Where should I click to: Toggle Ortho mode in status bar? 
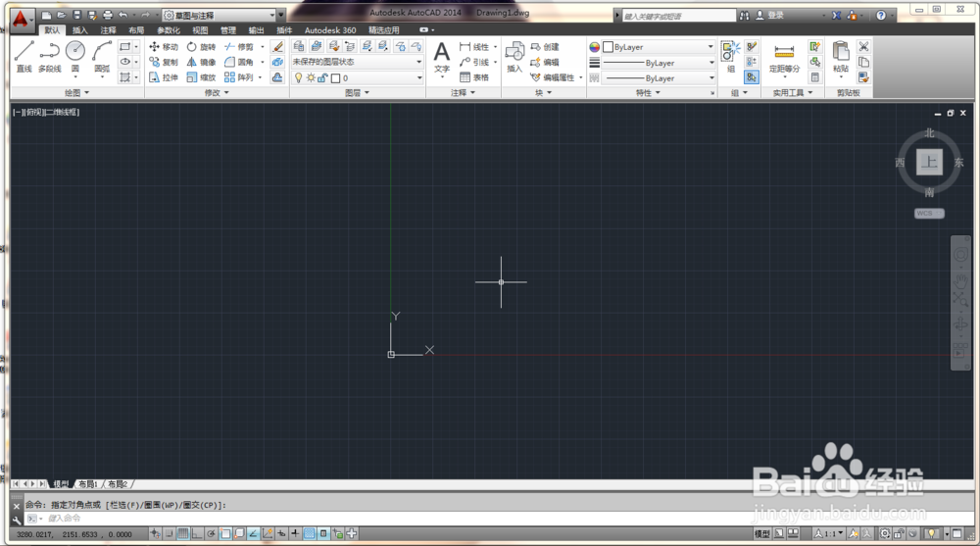pos(197,533)
